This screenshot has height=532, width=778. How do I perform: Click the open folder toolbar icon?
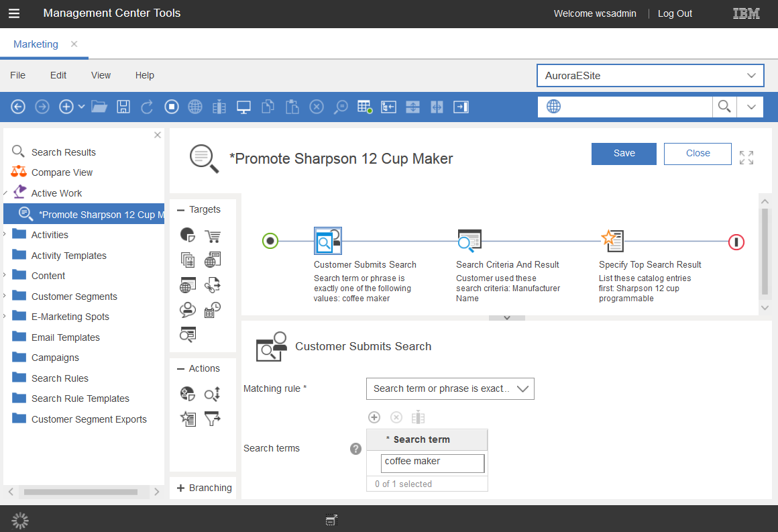(99, 107)
